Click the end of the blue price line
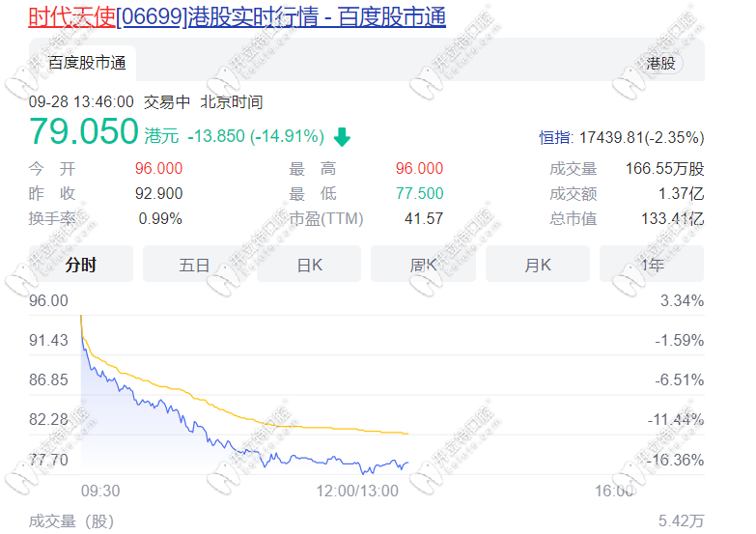756x534 pixels. point(407,464)
